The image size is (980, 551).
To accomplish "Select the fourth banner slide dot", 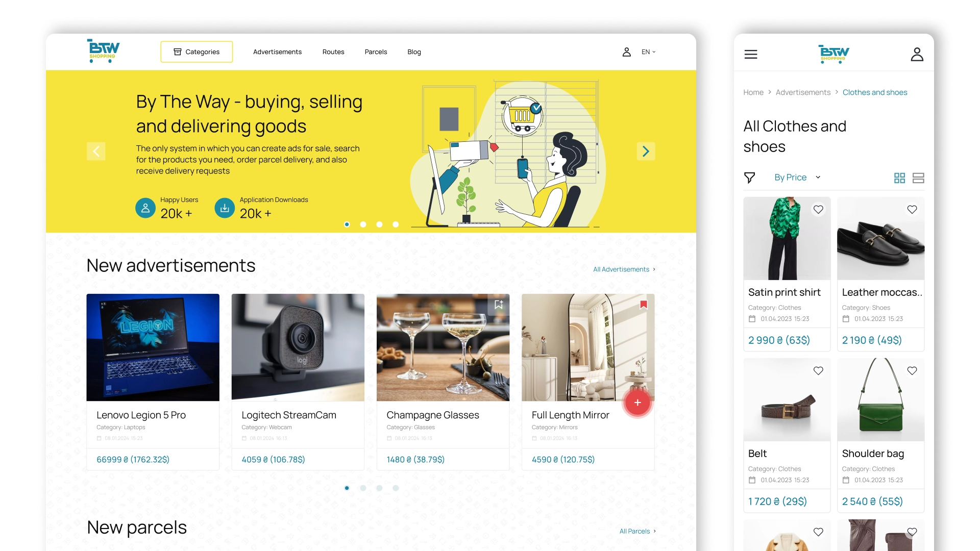I will point(396,224).
